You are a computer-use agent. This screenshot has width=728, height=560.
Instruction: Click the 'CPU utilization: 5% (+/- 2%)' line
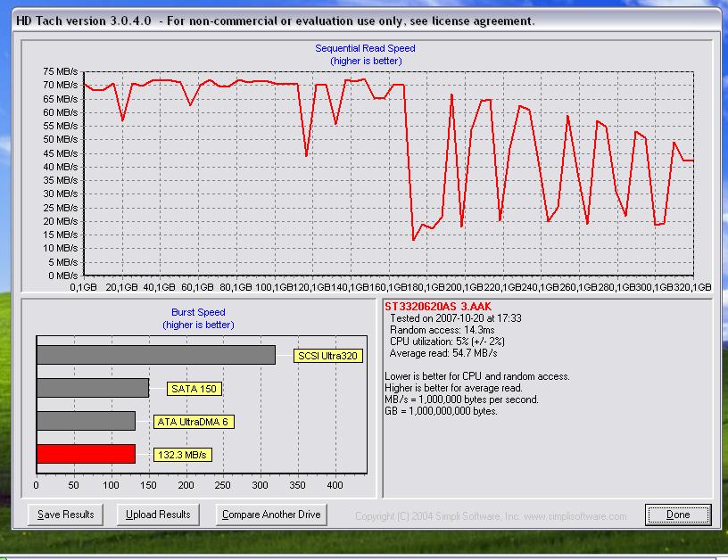click(x=447, y=342)
